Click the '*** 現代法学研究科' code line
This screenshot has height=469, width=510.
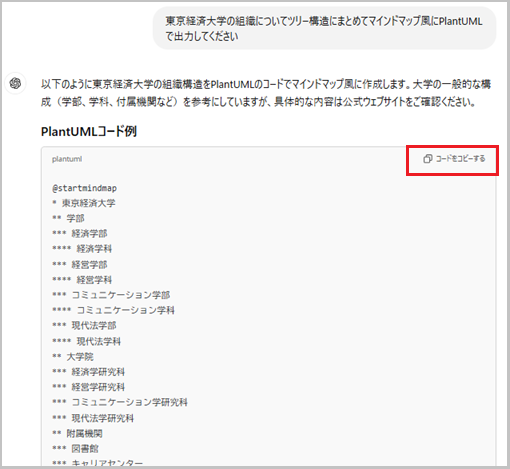click(x=93, y=418)
